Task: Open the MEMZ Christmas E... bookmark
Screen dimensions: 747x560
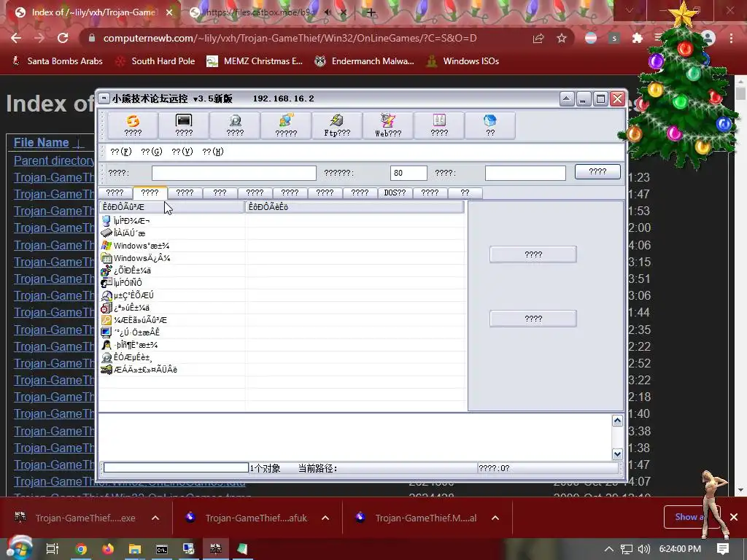Action: [255, 61]
